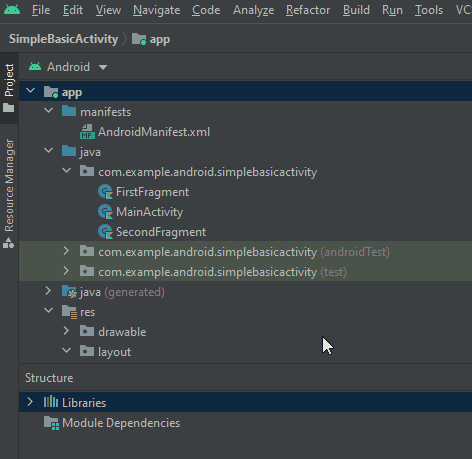Collapse the layout folder
472x459 pixels.
67,350
